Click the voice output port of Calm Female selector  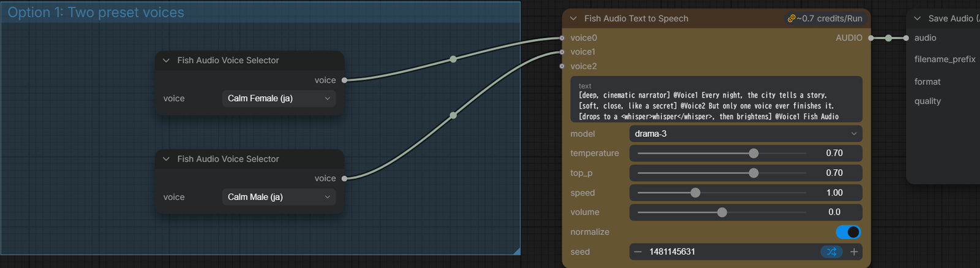click(344, 80)
